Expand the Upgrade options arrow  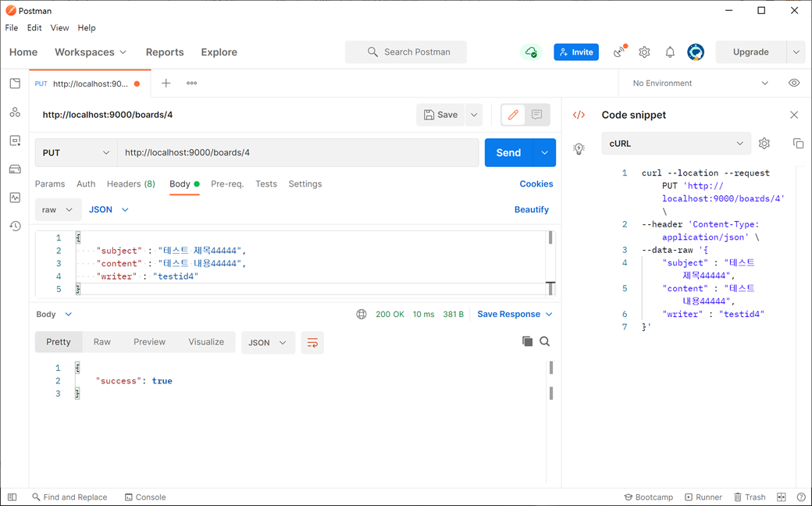tap(796, 52)
